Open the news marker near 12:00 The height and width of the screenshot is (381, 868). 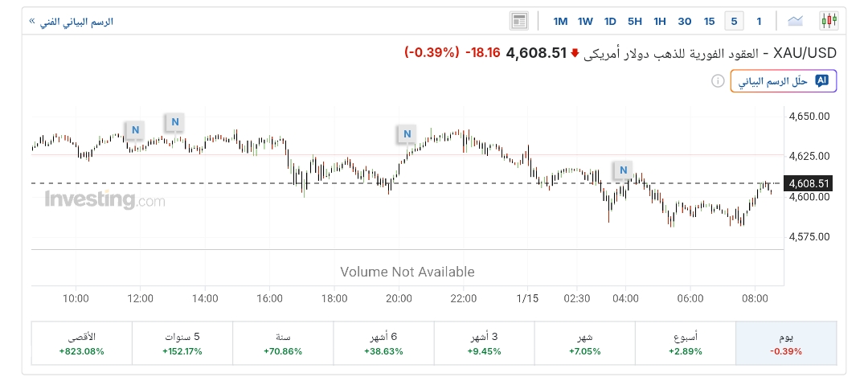pyautogui.click(x=135, y=129)
